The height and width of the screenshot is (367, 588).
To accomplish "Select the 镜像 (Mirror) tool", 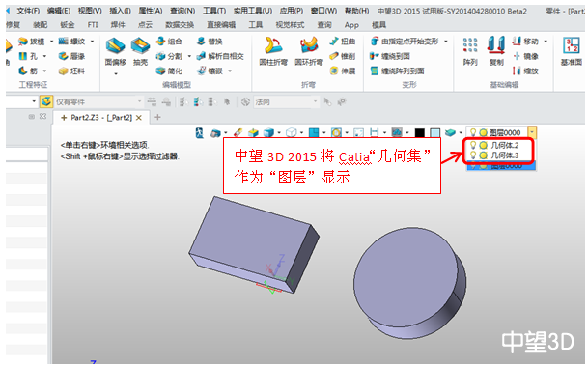I will pyautogui.click(x=525, y=56).
